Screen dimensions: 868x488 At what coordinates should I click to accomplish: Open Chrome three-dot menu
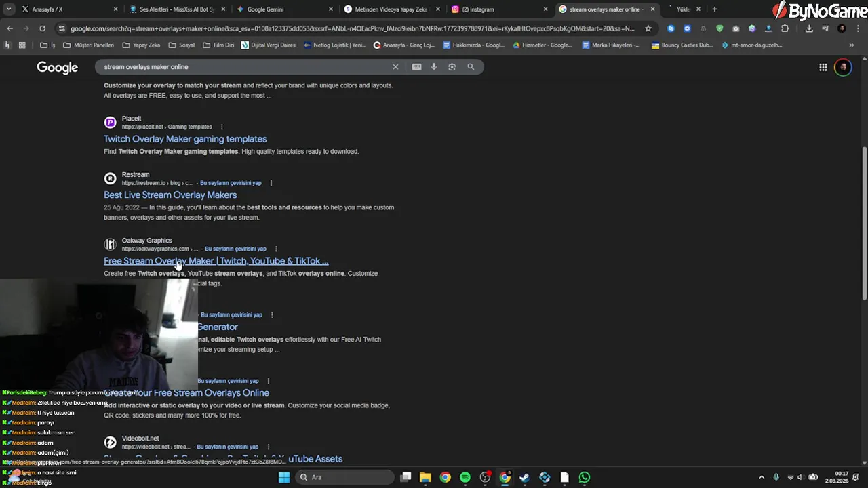tap(856, 28)
